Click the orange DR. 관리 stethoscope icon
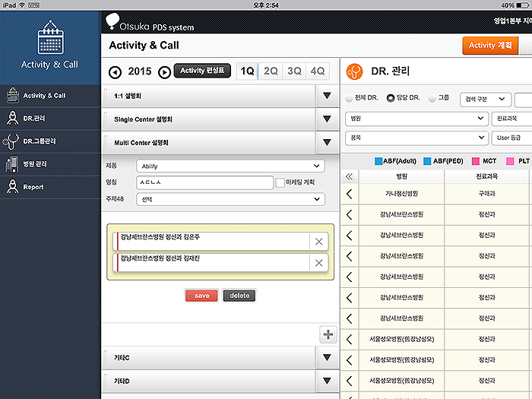 (354, 71)
